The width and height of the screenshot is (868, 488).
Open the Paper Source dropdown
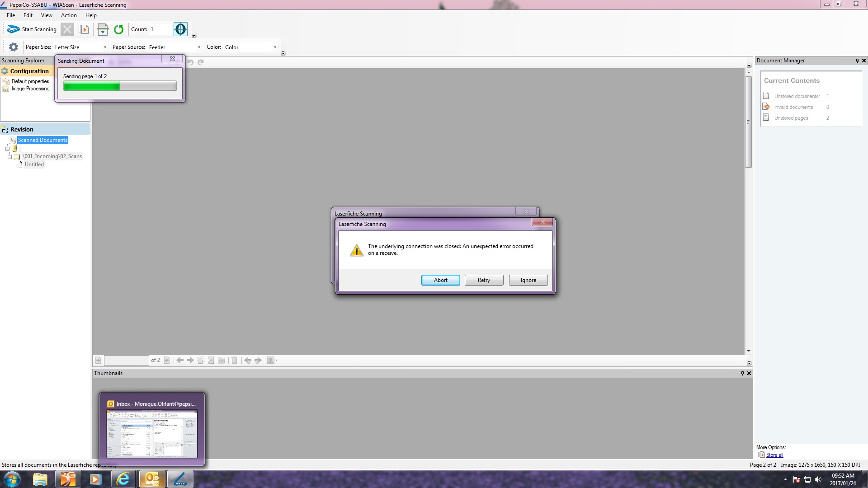[x=199, y=47]
